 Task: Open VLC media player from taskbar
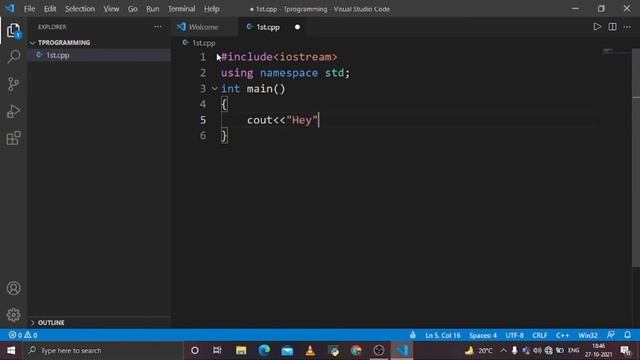310,350
